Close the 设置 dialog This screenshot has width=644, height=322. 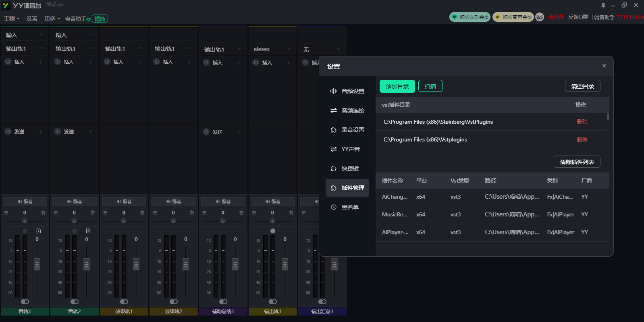(604, 66)
